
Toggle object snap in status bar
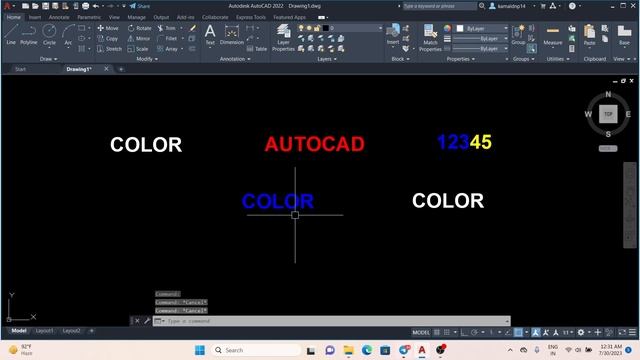pos(518,332)
